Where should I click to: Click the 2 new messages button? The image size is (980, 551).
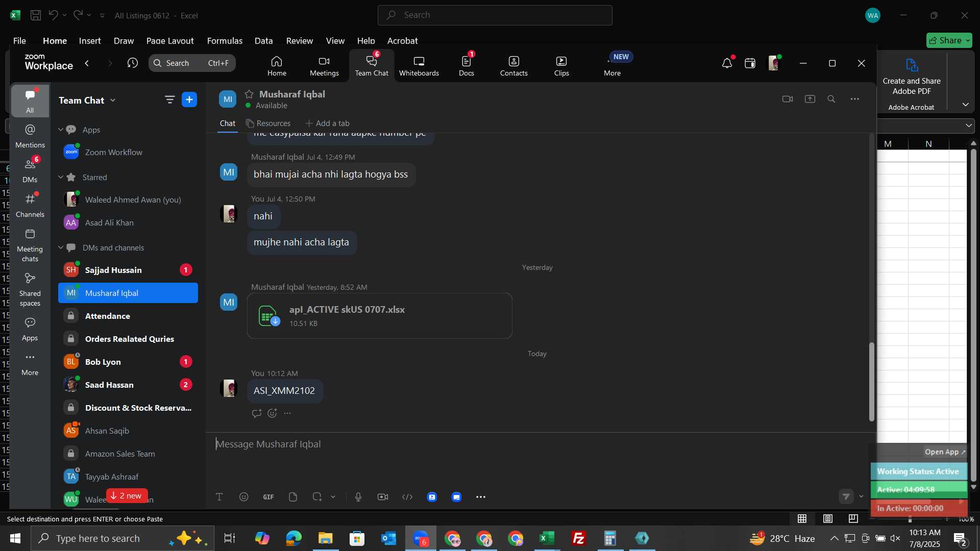pyautogui.click(x=127, y=496)
